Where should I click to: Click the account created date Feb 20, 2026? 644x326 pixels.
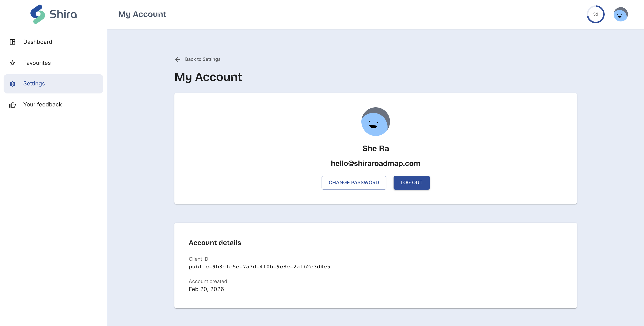point(206,289)
